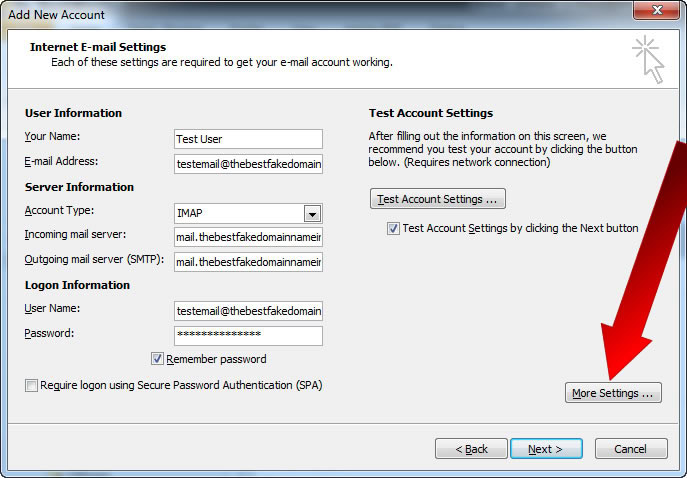Go back with the < Back button
Viewport: 687px width, 478px height.
[x=471, y=449]
